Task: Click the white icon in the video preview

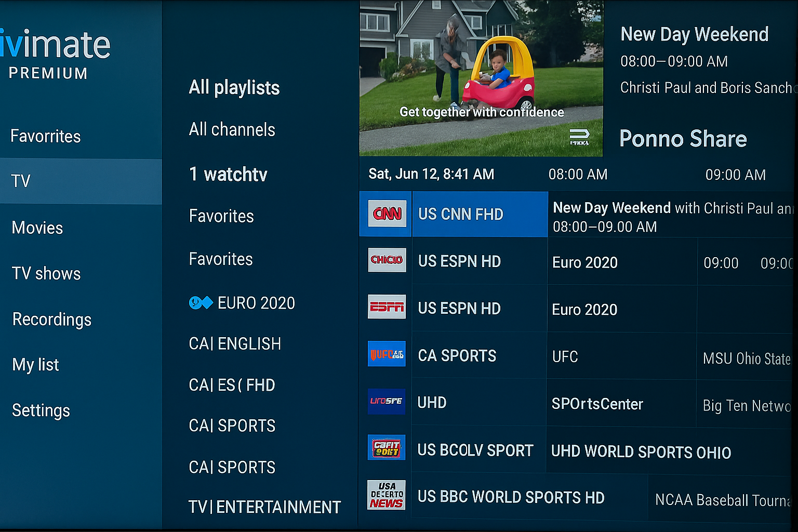Action: coord(579,136)
